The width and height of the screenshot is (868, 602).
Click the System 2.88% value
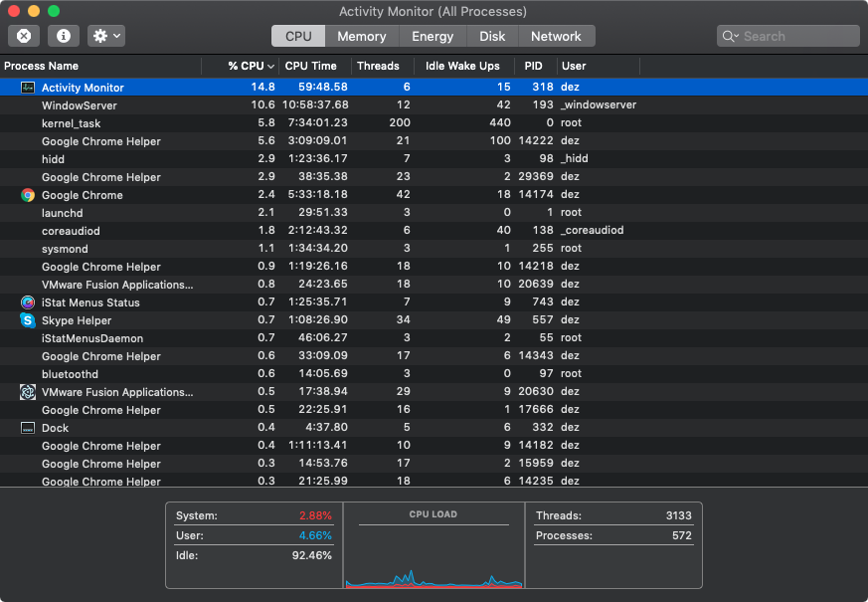point(315,515)
